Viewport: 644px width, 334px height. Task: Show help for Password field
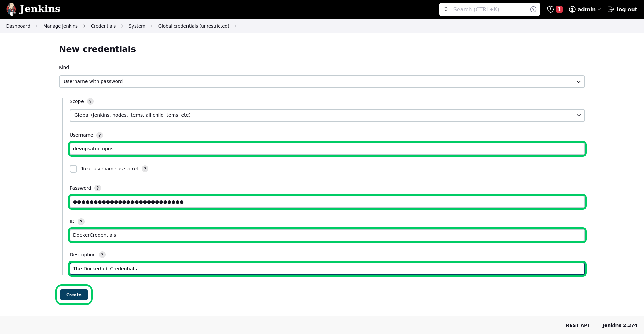[x=97, y=188]
